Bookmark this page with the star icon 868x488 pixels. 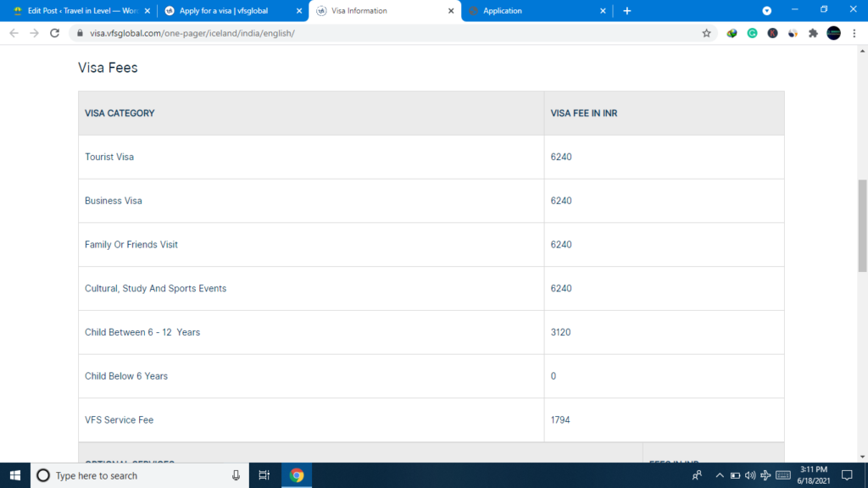[x=706, y=33]
